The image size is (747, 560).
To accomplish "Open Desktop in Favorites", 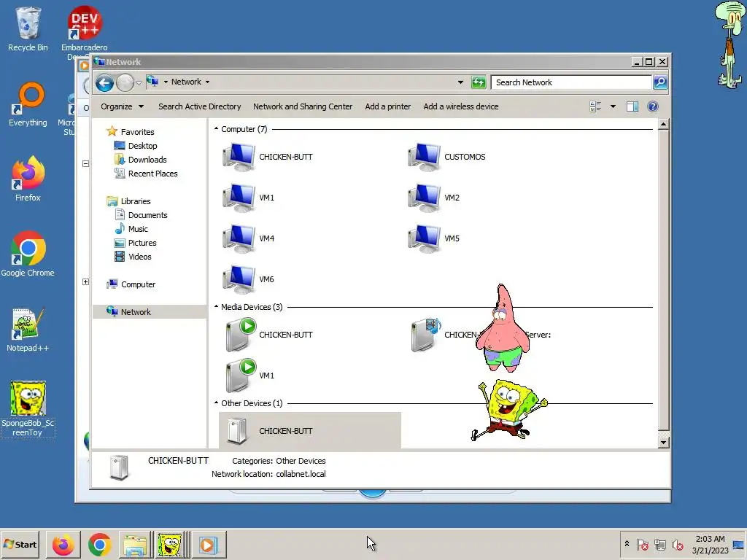I will click(x=136, y=146).
